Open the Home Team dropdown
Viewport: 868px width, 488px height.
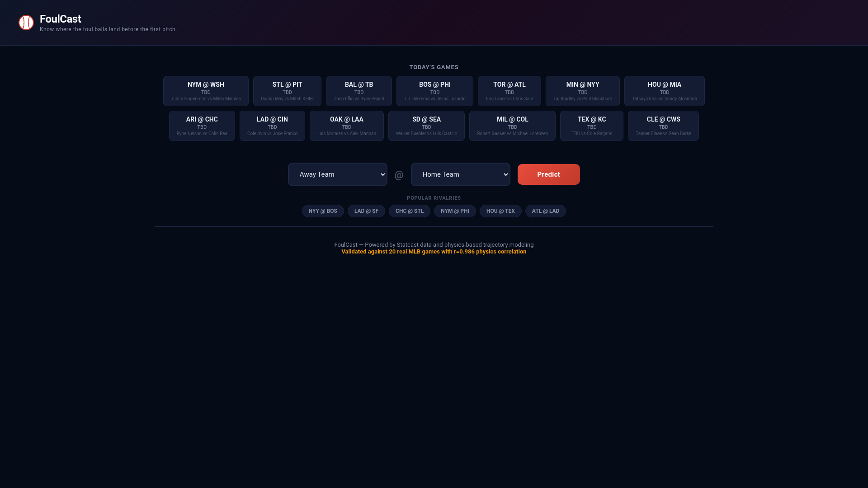pos(460,174)
